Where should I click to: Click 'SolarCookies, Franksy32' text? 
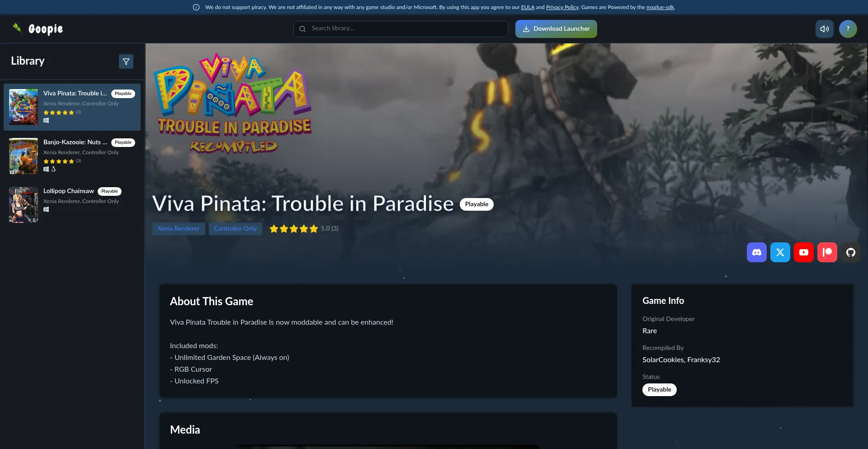coord(681,360)
